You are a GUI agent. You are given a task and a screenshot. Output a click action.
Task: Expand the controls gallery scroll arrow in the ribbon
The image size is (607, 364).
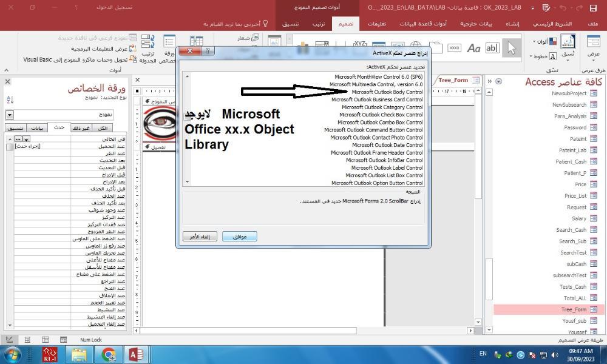pyautogui.click(x=289, y=39)
